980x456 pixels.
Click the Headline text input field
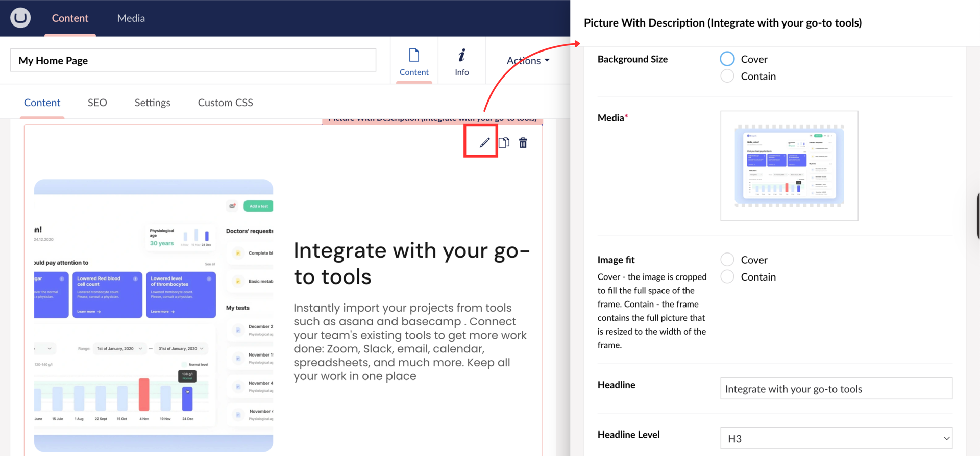point(836,389)
